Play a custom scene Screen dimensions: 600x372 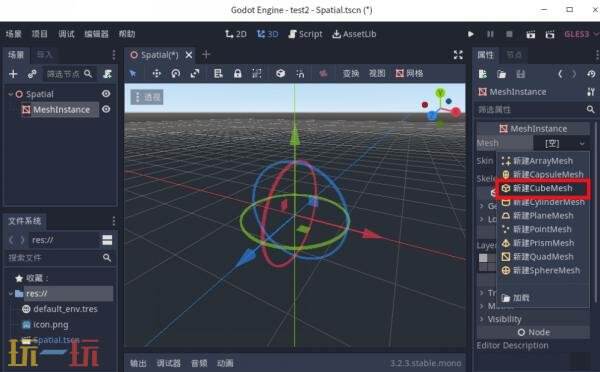click(550, 34)
